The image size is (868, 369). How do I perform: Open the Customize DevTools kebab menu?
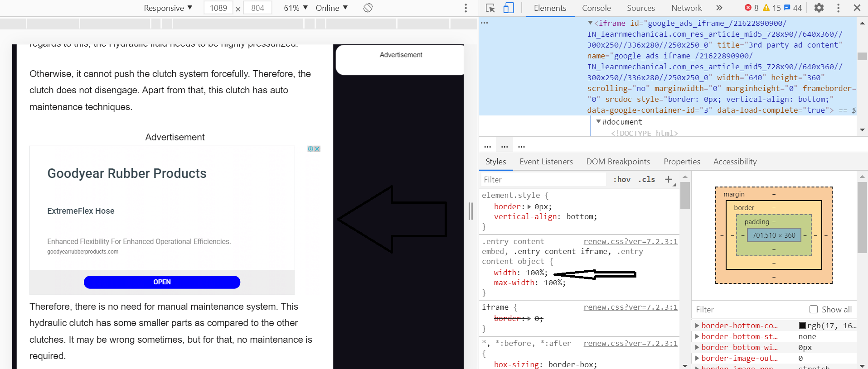click(x=838, y=8)
